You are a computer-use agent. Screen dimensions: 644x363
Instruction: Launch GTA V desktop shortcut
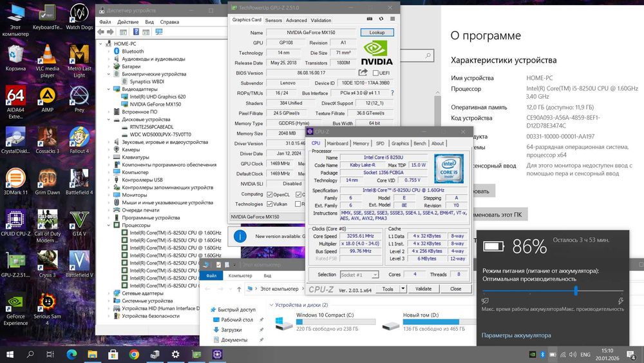79,223
